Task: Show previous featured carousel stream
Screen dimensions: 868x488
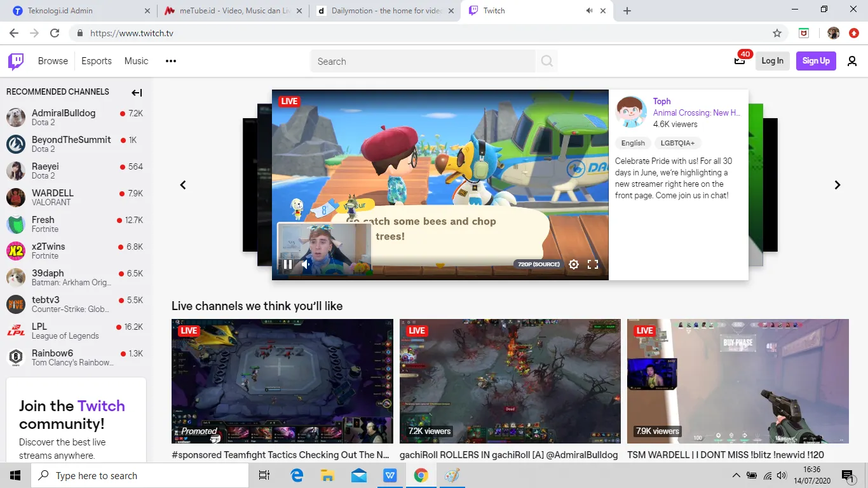Action: click(183, 185)
